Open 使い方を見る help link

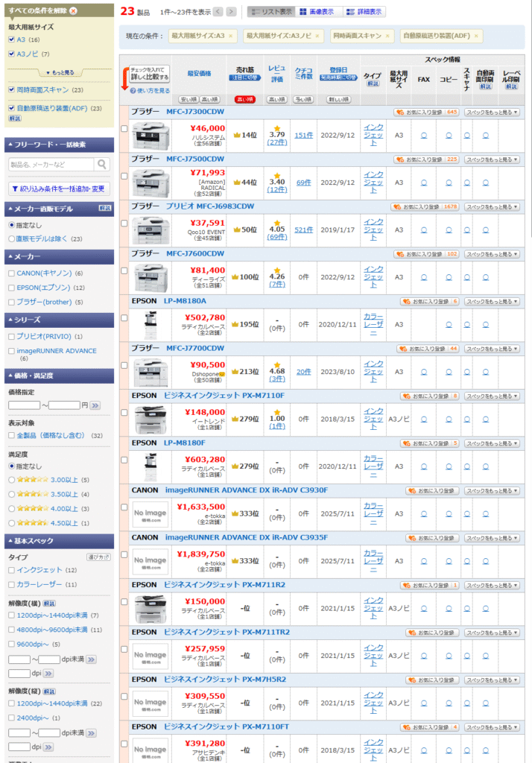tap(150, 90)
